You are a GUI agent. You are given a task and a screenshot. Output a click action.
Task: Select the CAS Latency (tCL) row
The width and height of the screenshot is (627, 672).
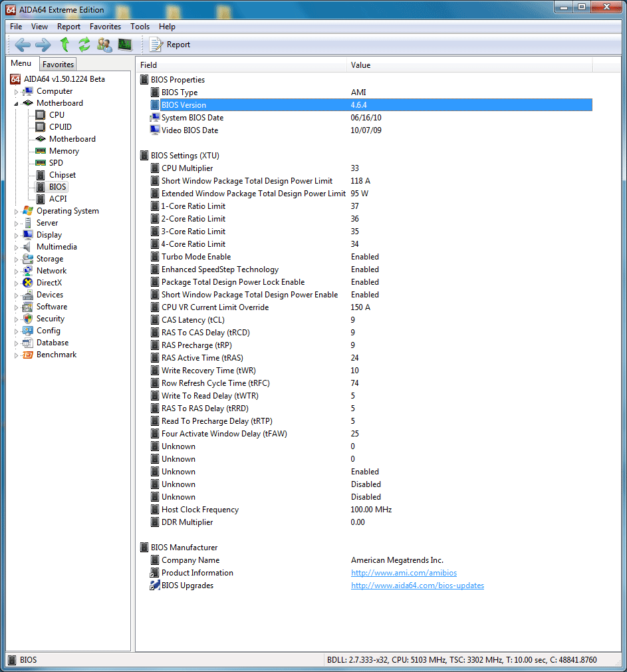371,320
